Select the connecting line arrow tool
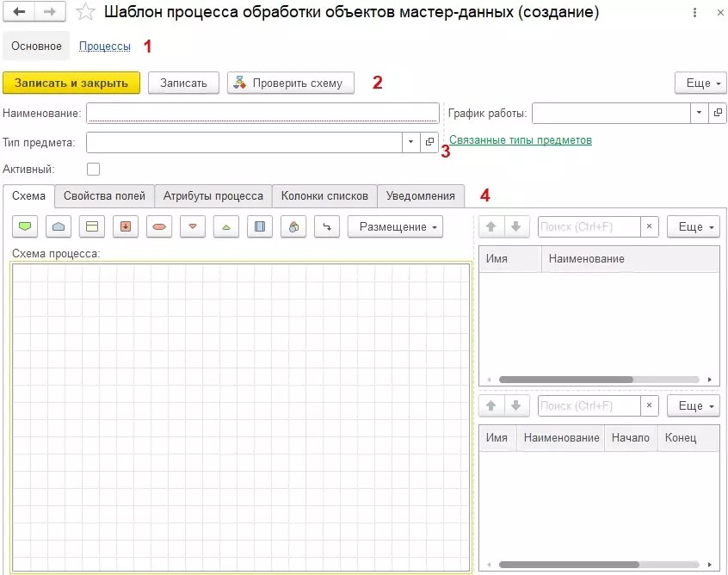 (327, 226)
